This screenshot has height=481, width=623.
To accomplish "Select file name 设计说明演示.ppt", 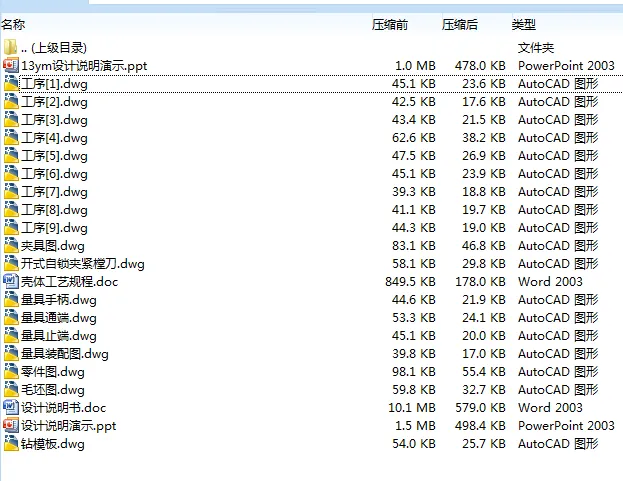I will click(x=68, y=426).
